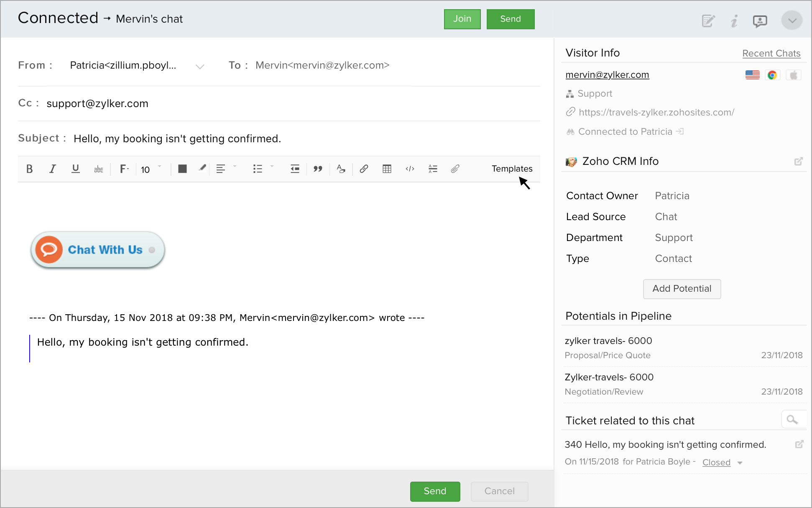Toggle italic text formatting
The image size is (812, 508).
(52, 169)
